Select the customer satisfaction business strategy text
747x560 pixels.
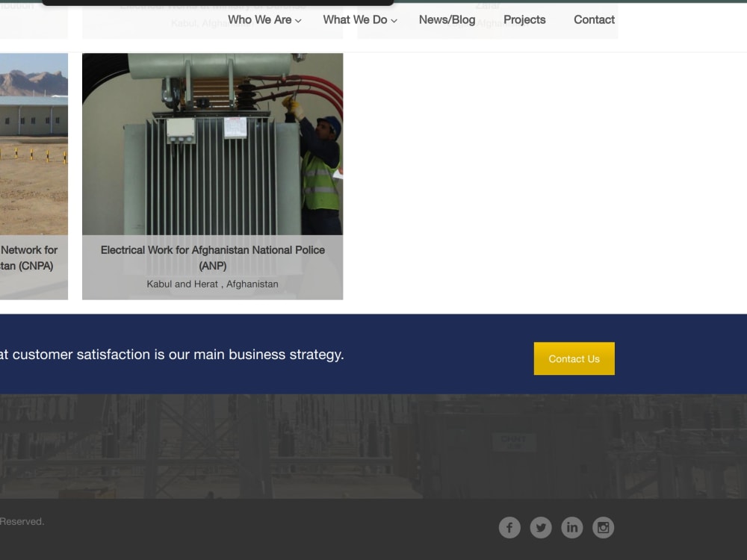[x=172, y=355]
